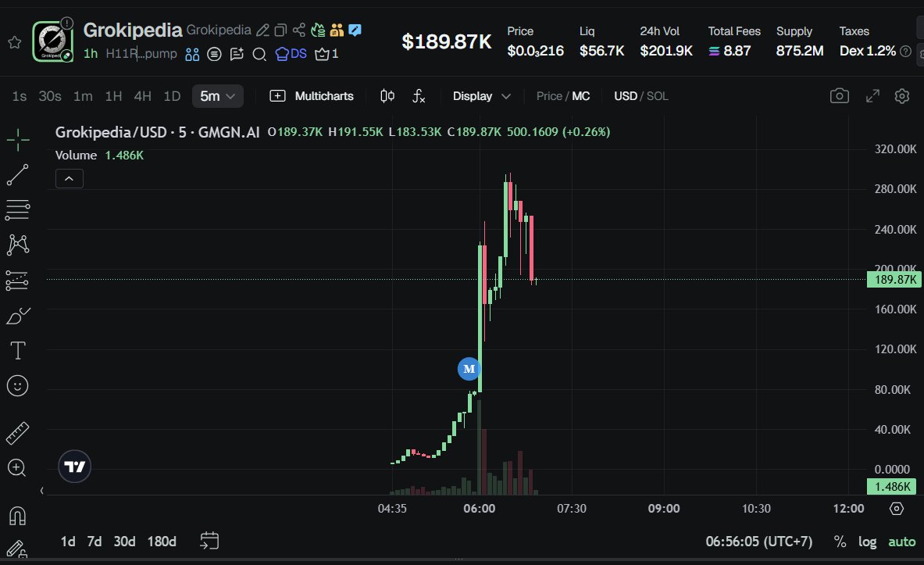This screenshot has height=565, width=924.
Task: Search the token with the magnifier icon
Action: point(259,54)
